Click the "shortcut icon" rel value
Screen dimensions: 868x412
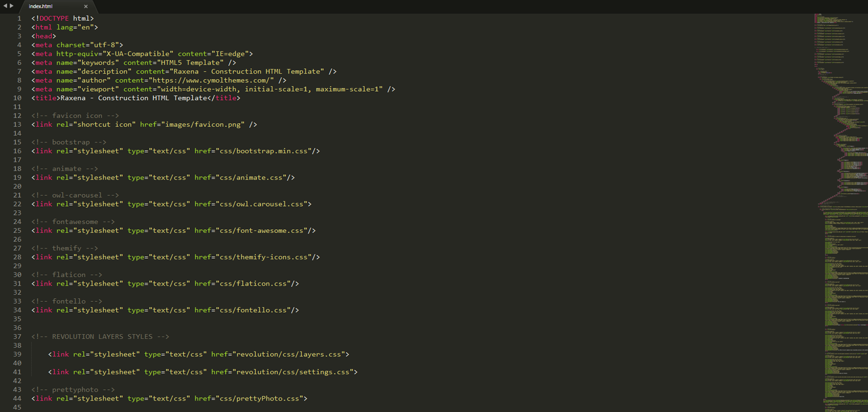pos(104,125)
